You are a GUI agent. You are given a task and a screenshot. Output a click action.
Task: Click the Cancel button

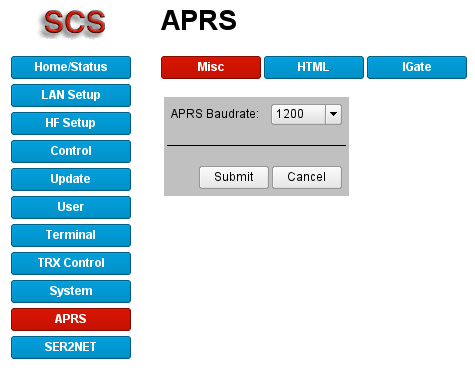tap(307, 177)
